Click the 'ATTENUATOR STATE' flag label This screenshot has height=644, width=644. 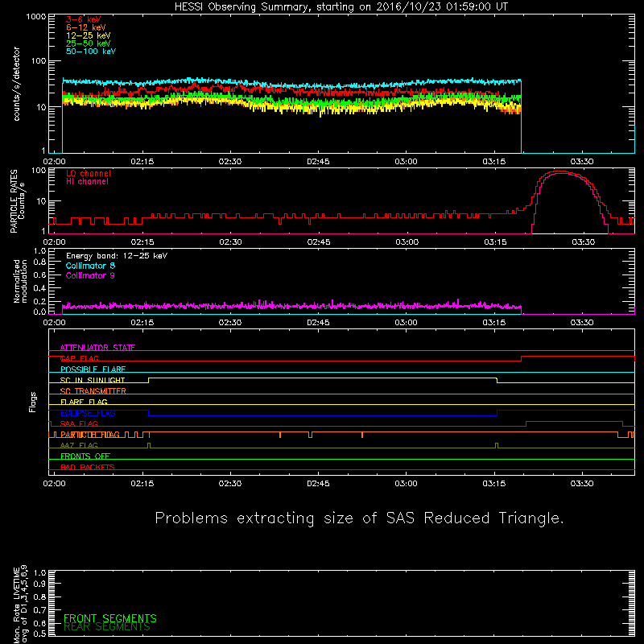97,348
